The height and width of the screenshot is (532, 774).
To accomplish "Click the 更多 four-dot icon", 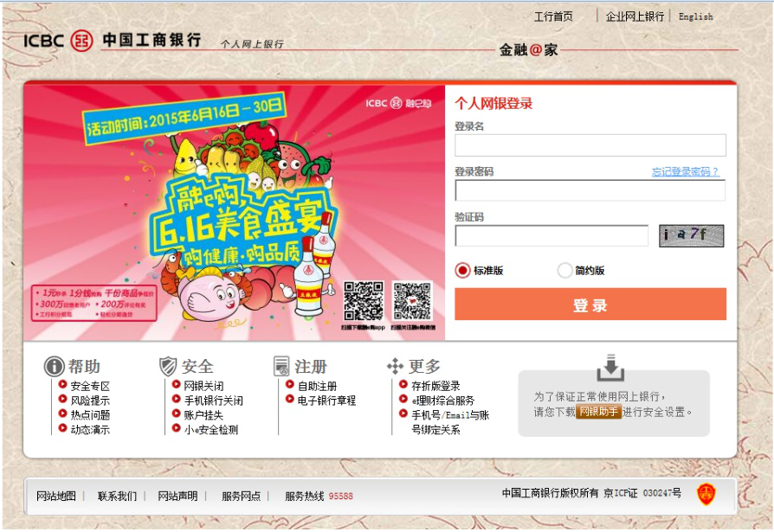I will pyautogui.click(x=395, y=366).
